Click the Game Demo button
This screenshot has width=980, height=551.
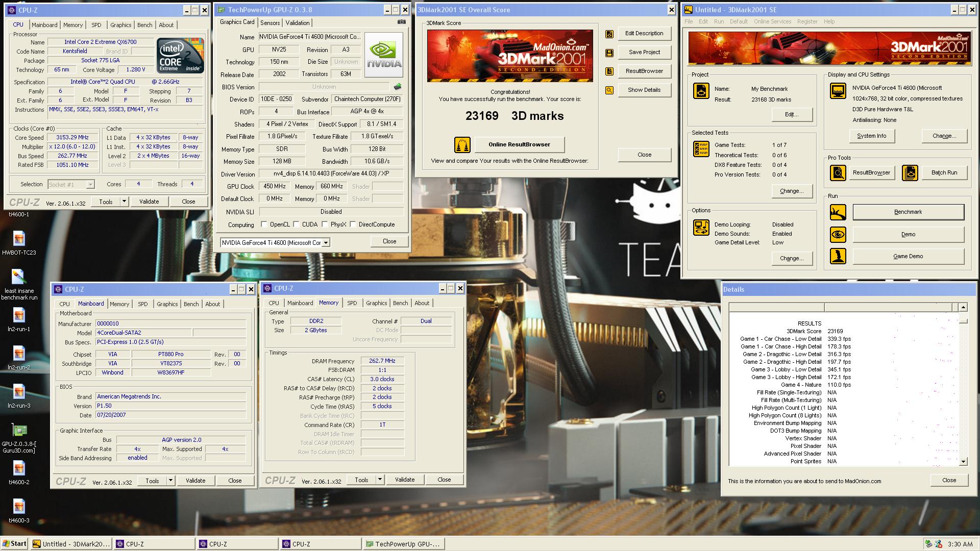[908, 257]
